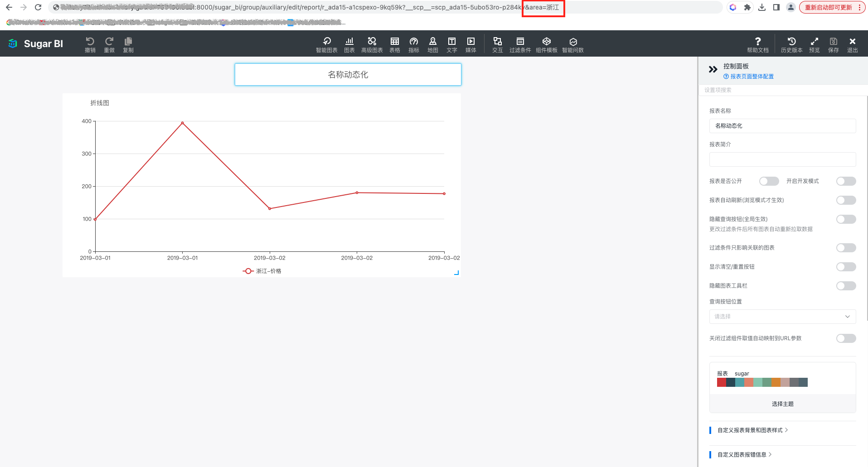Click the Sugar BI logo
The height and width of the screenshot is (467, 868).
pyautogui.click(x=36, y=43)
